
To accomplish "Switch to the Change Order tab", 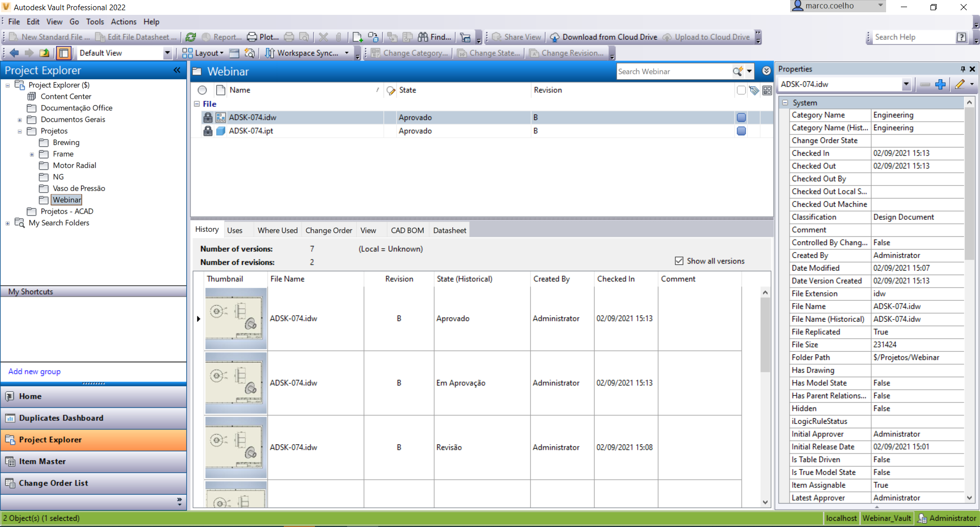I will click(329, 230).
